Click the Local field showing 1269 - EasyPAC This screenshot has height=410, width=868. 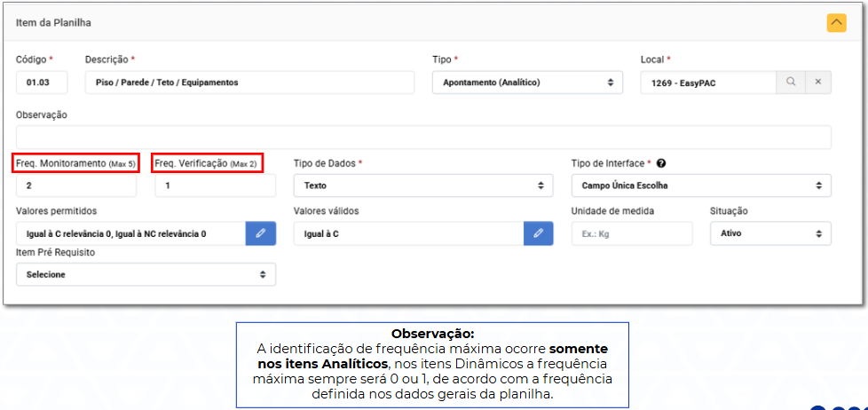pos(707,83)
